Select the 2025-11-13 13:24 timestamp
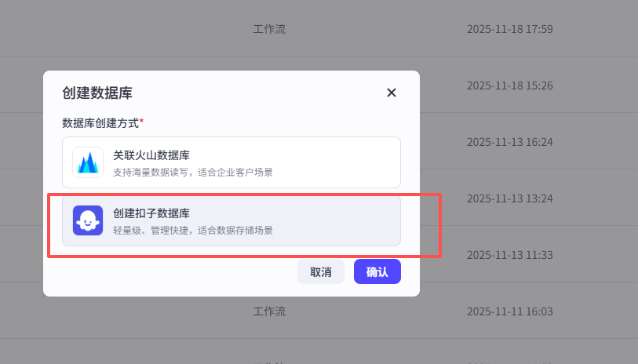Viewport: 638px width, 364px height. click(510, 198)
